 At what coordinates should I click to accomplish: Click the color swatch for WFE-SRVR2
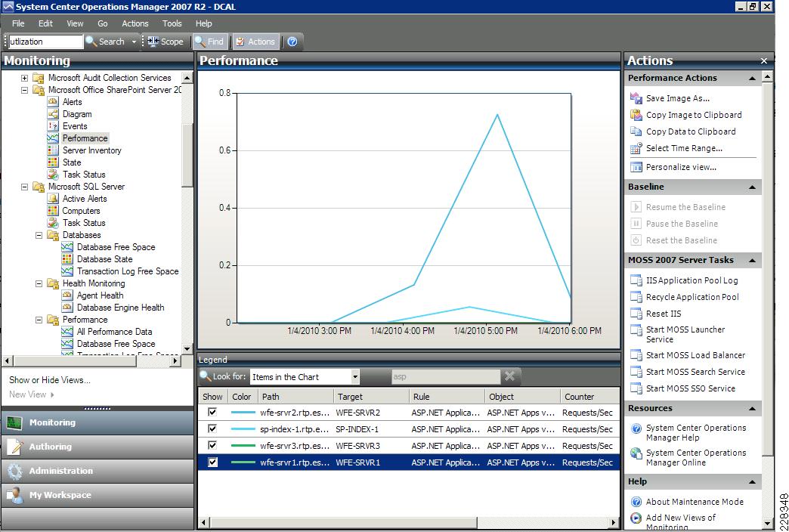click(243, 412)
